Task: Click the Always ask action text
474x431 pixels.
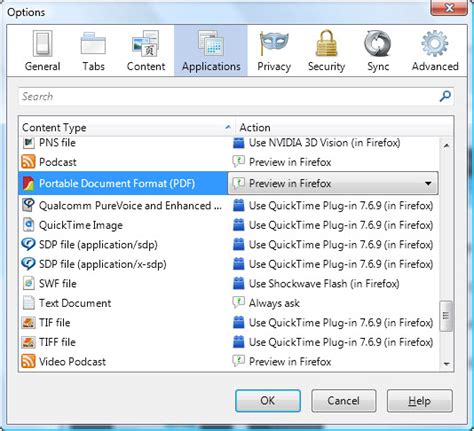Action: coord(274,303)
